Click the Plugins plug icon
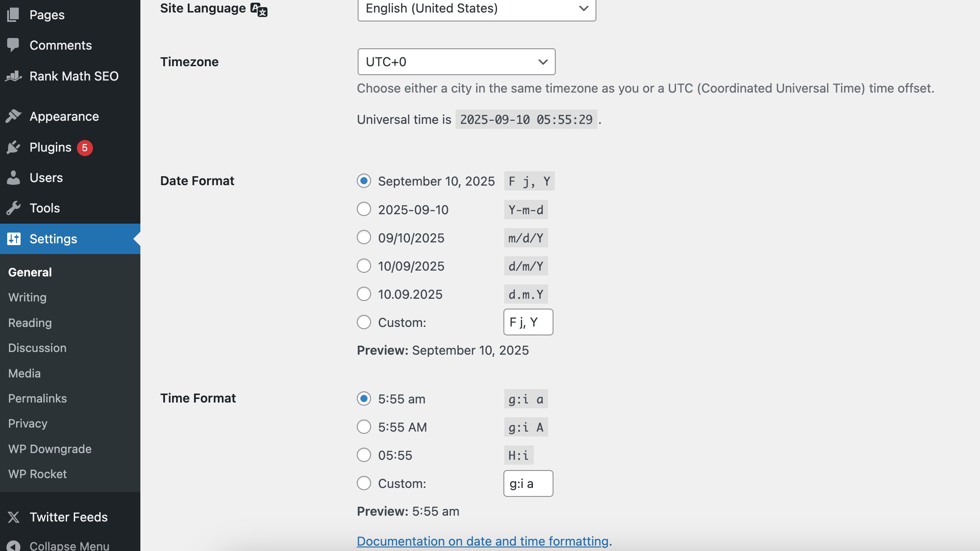 [13, 147]
